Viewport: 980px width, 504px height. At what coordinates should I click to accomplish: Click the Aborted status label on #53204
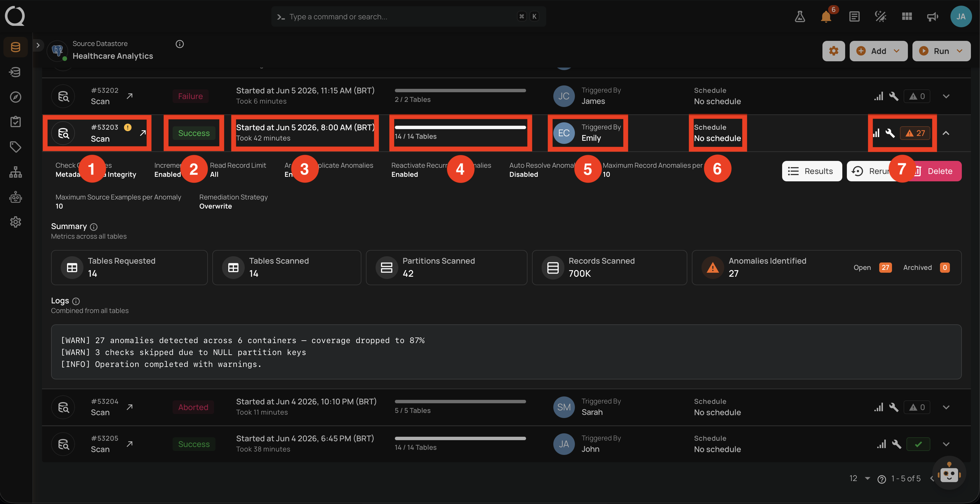point(193,408)
